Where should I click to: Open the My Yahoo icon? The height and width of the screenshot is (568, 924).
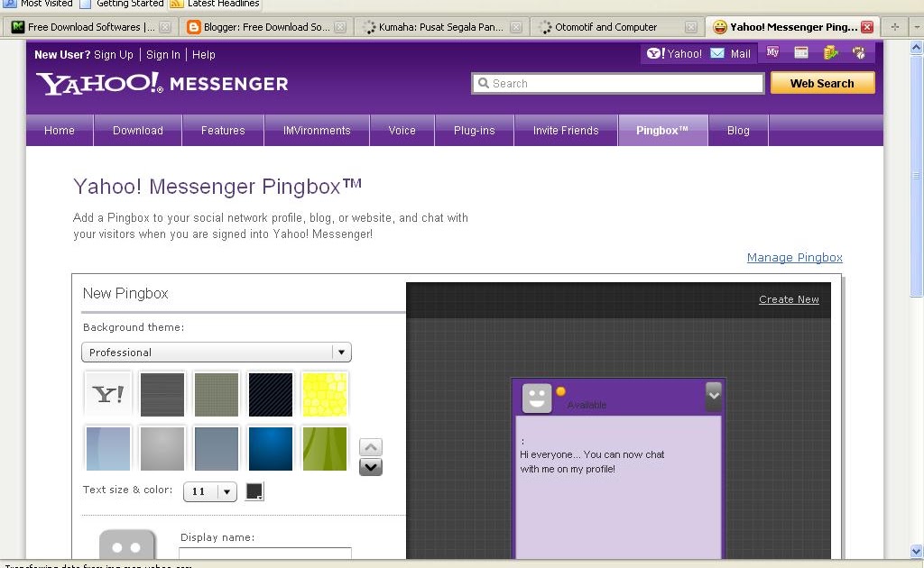point(772,52)
